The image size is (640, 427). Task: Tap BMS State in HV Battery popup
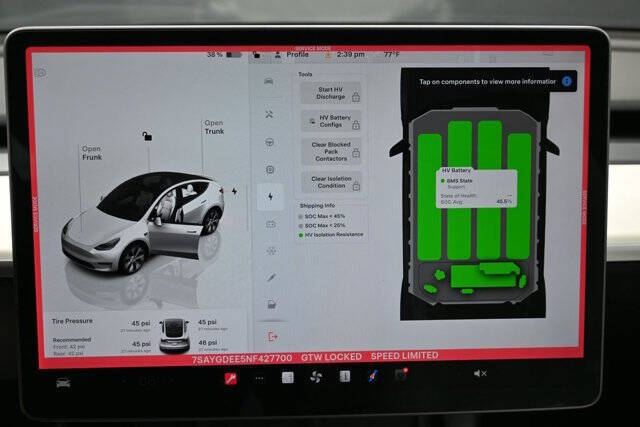pos(456,180)
